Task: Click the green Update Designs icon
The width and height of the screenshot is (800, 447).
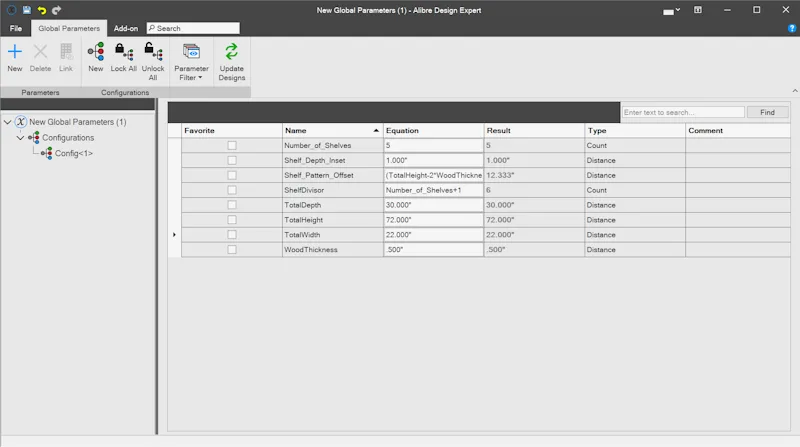Action: pos(232,52)
